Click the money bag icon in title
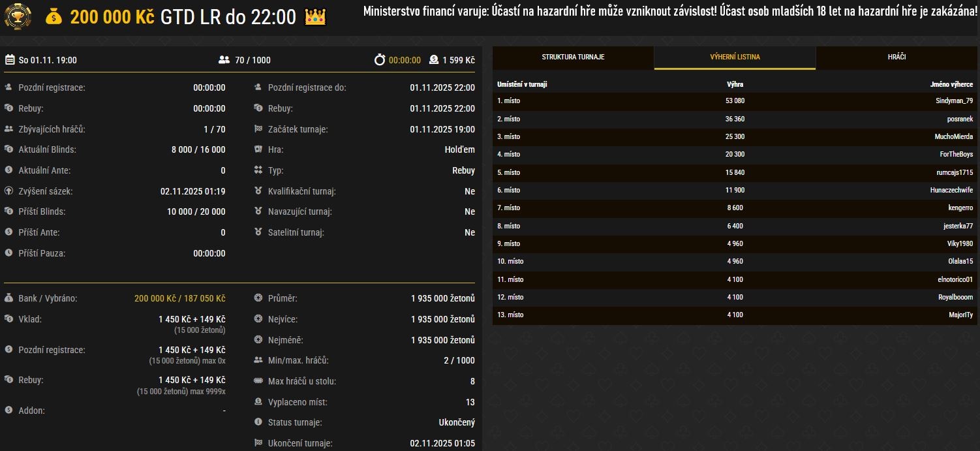Screen dimensions: 980x451 (54, 18)
